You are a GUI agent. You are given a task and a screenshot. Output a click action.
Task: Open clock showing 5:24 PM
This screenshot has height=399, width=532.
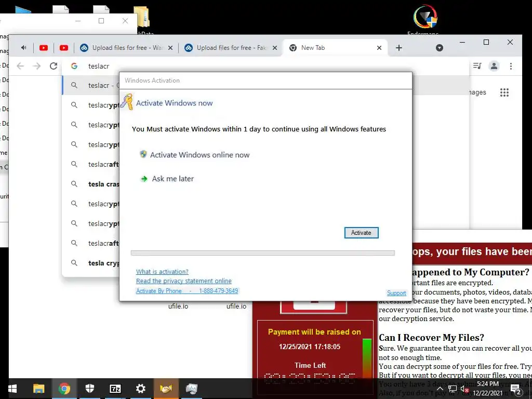[487, 389]
